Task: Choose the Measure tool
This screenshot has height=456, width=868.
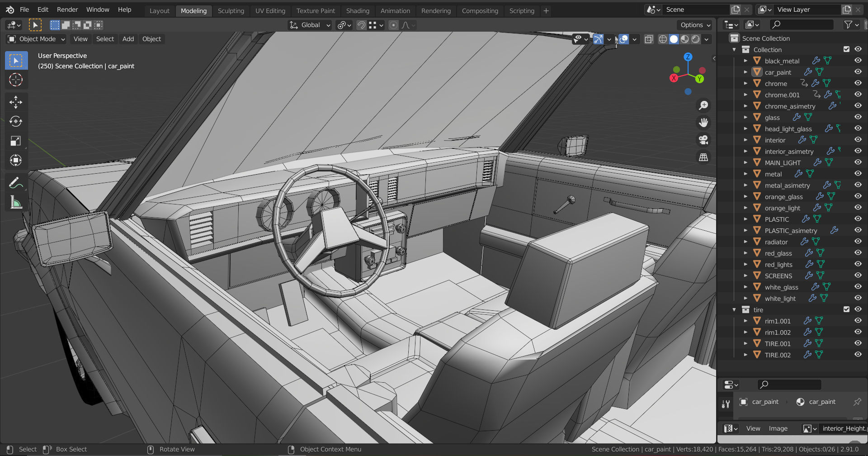Action: point(16,202)
